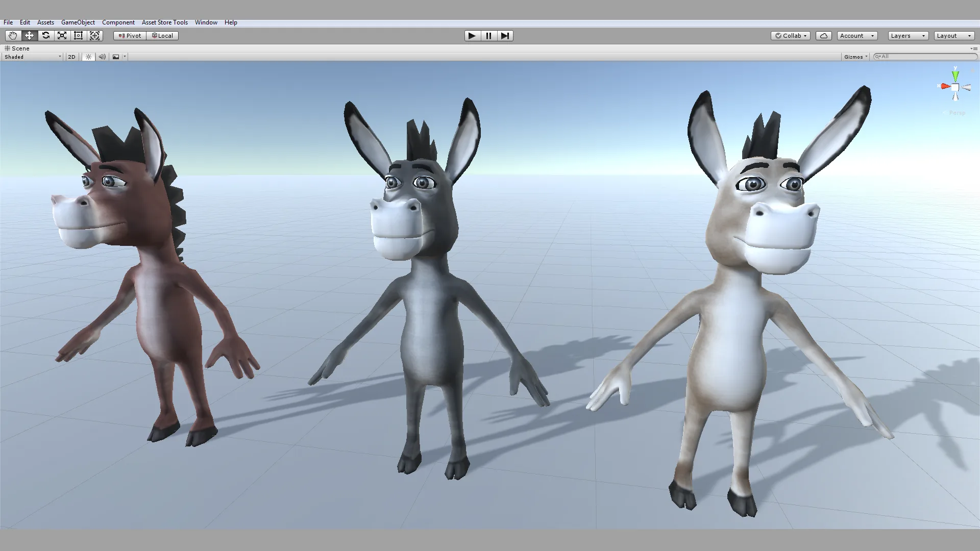
Task: Toggle scene lighting sun icon
Action: click(88, 57)
